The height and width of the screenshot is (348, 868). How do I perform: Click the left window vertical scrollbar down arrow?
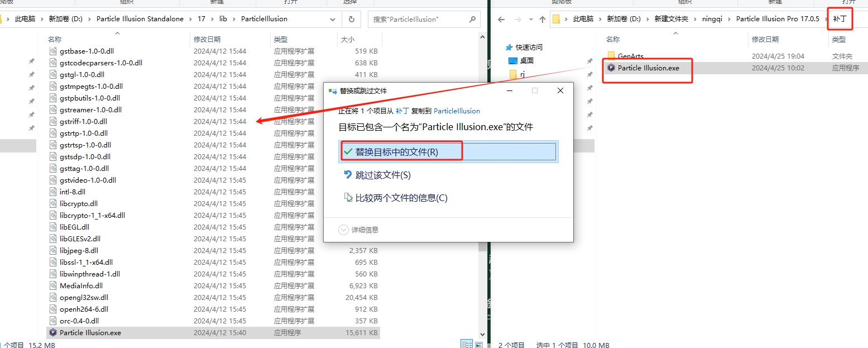tap(484, 333)
